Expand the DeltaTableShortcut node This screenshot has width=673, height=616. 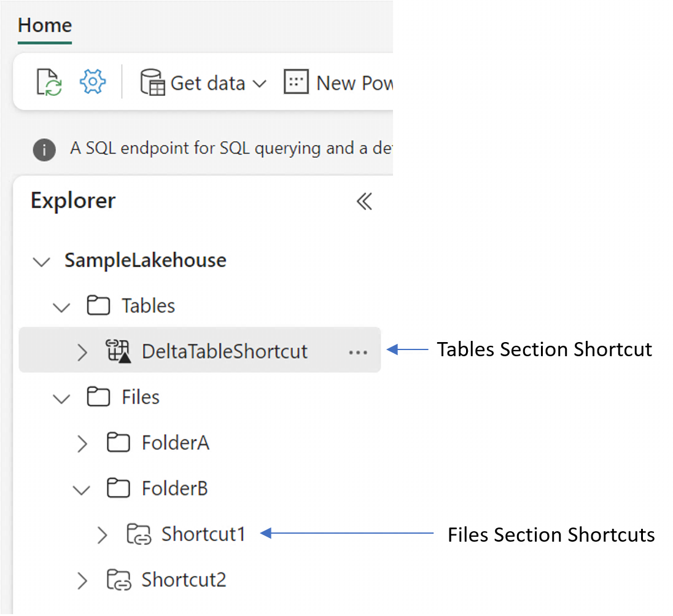[82, 351]
